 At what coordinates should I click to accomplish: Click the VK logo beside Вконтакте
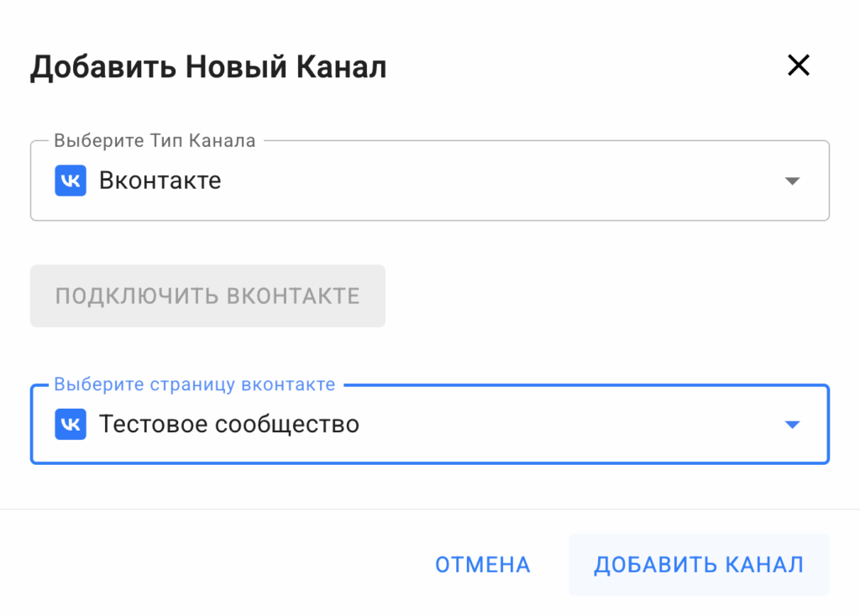tap(71, 180)
